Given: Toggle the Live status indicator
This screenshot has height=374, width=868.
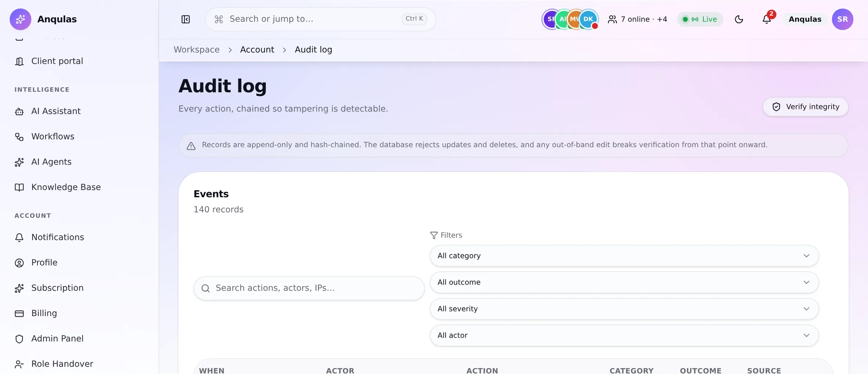Looking at the screenshot, I should [x=700, y=19].
